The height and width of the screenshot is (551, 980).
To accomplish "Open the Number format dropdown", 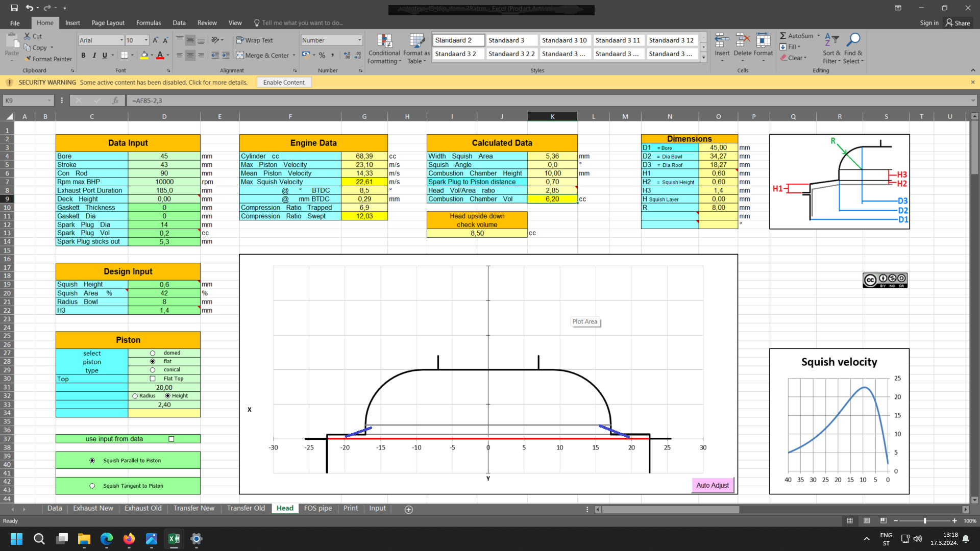I will pyautogui.click(x=359, y=40).
